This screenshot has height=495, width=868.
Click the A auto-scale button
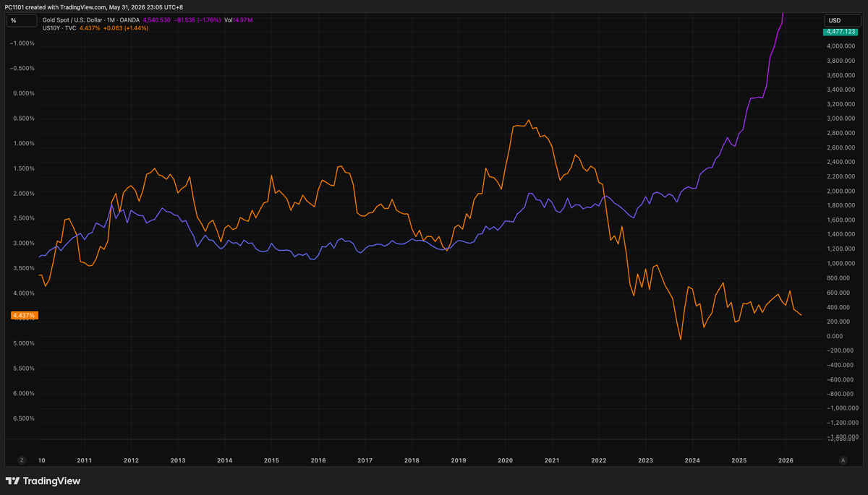click(x=843, y=460)
